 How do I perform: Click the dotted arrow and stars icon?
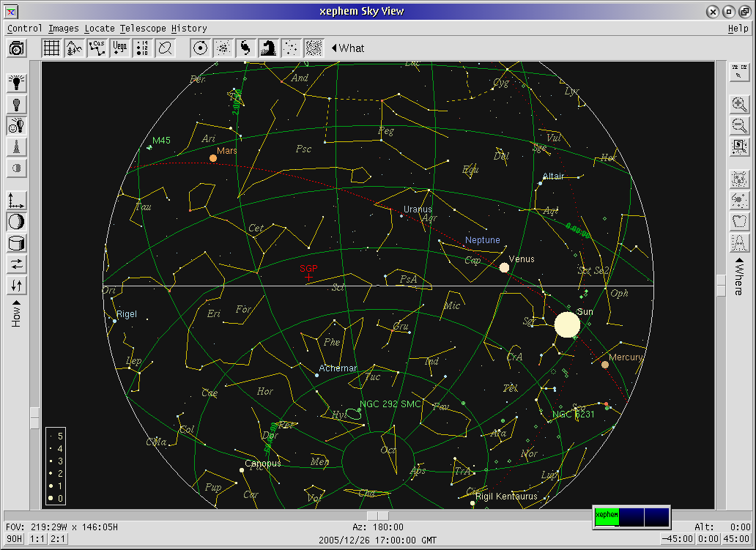click(739, 201)
